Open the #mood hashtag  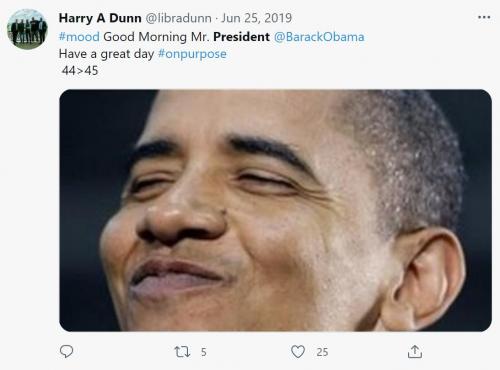pos(79,37)
